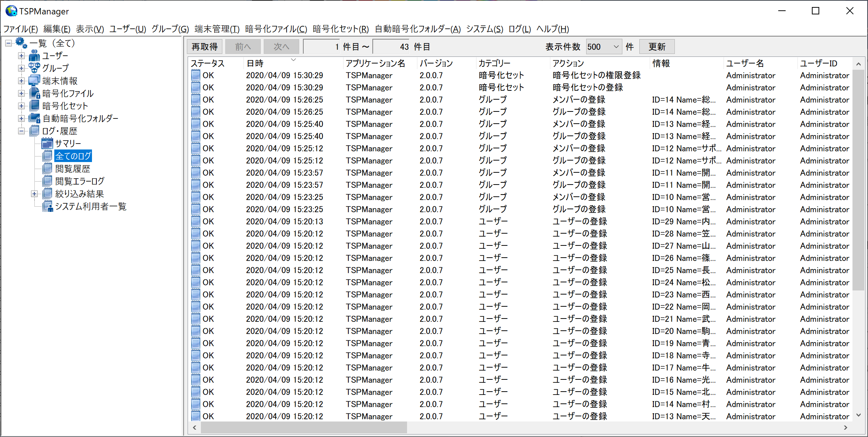This screenshot has width=868, height=437.
Task: Click the システム利用者一覧 icon
Action: pyautogui.click(x=47, y=207)
